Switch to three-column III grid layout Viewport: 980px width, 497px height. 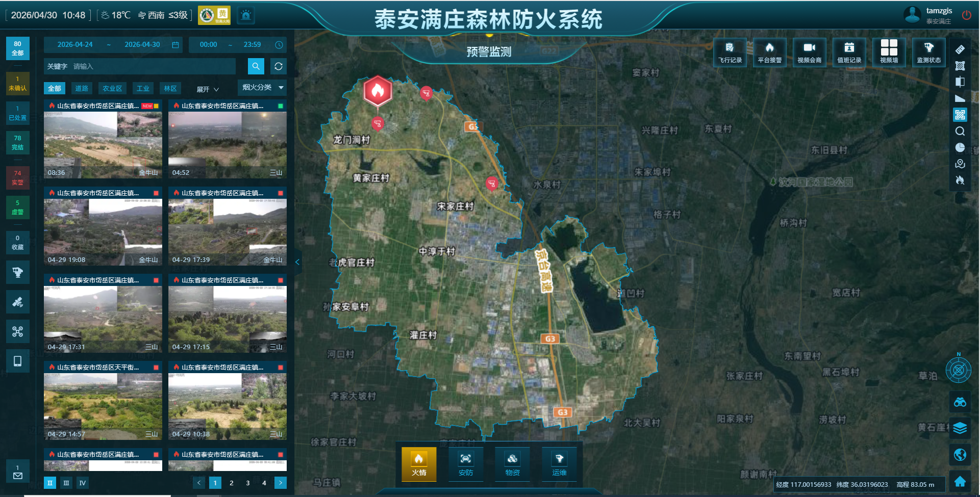point(66,483)
